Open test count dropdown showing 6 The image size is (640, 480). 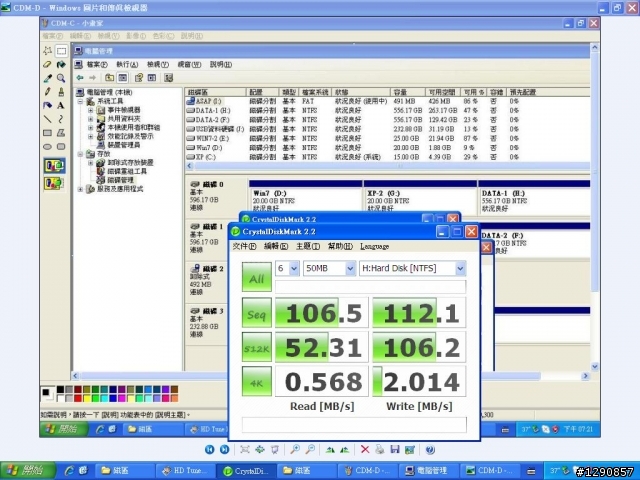294,269
